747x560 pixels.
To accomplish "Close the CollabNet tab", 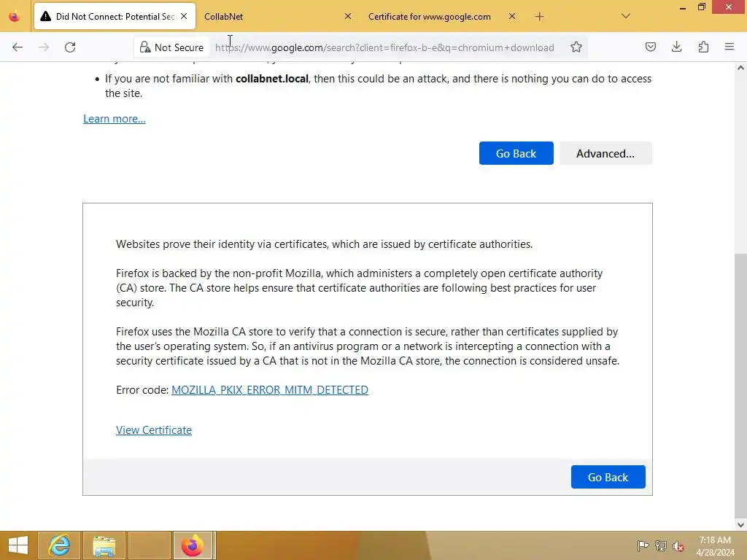I will (x=348, y=16).
